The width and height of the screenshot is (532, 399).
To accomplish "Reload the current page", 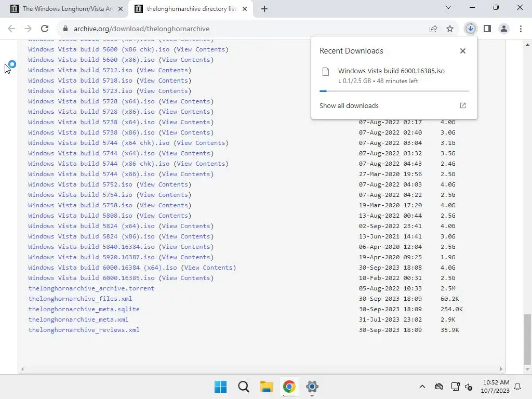I will click(x=45, y=29).
